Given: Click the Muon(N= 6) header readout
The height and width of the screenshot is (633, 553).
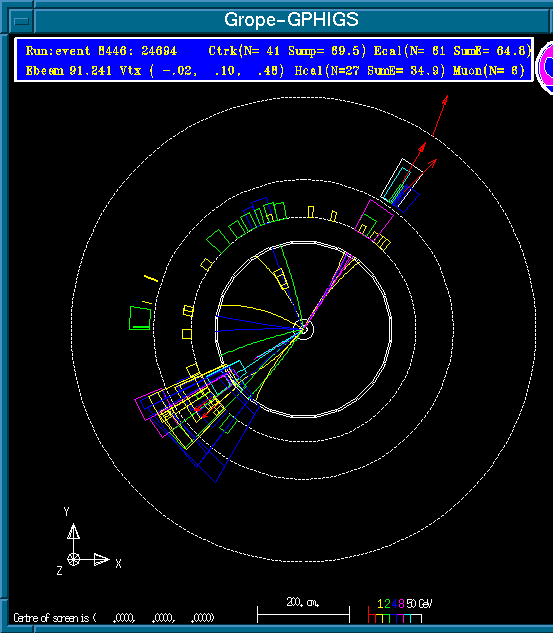Looking at the screenshot, I should tap(488, 71).
